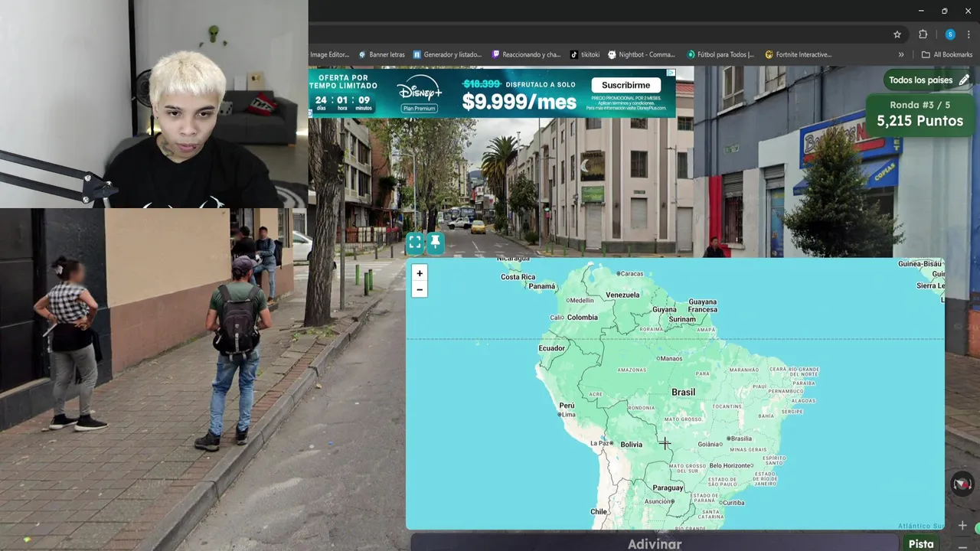
Task: Click the Brasil label on the map
Action: click(684, 392)
